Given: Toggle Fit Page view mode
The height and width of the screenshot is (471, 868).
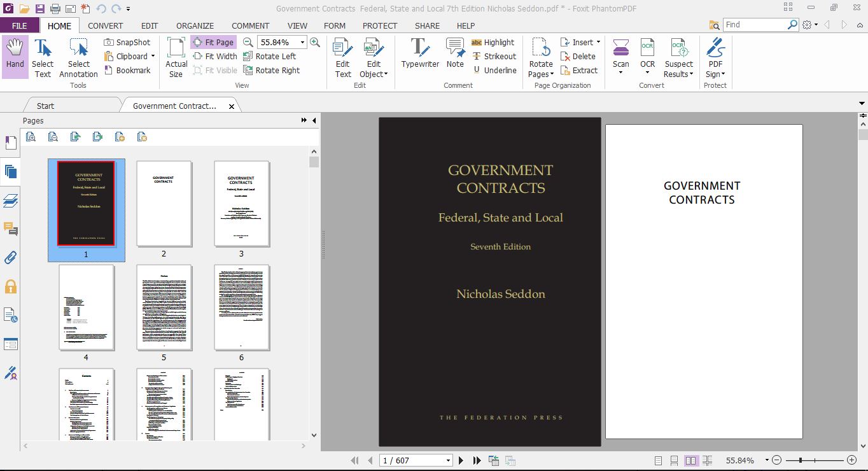Looking at the screenshot, I should pyautogui.click(x=213, y=42).
